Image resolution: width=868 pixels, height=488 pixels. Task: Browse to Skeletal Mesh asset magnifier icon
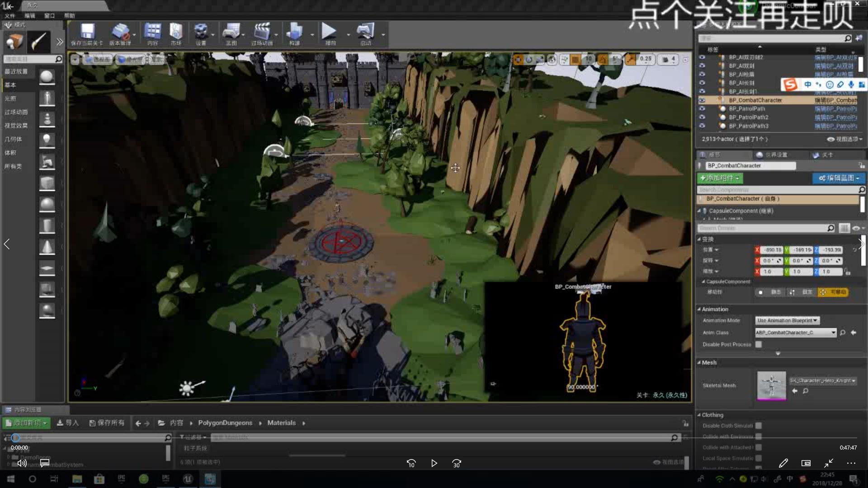coord(806,391)
